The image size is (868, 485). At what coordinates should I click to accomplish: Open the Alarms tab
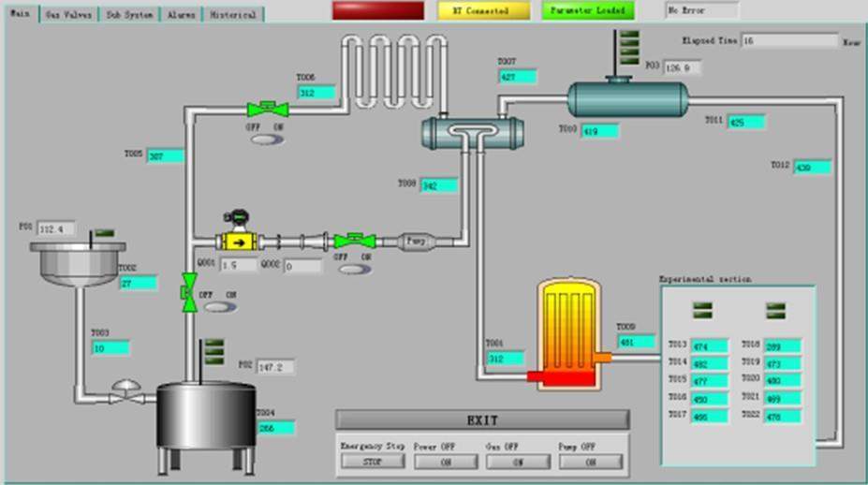pyautogui.click(x=182, y=14)
